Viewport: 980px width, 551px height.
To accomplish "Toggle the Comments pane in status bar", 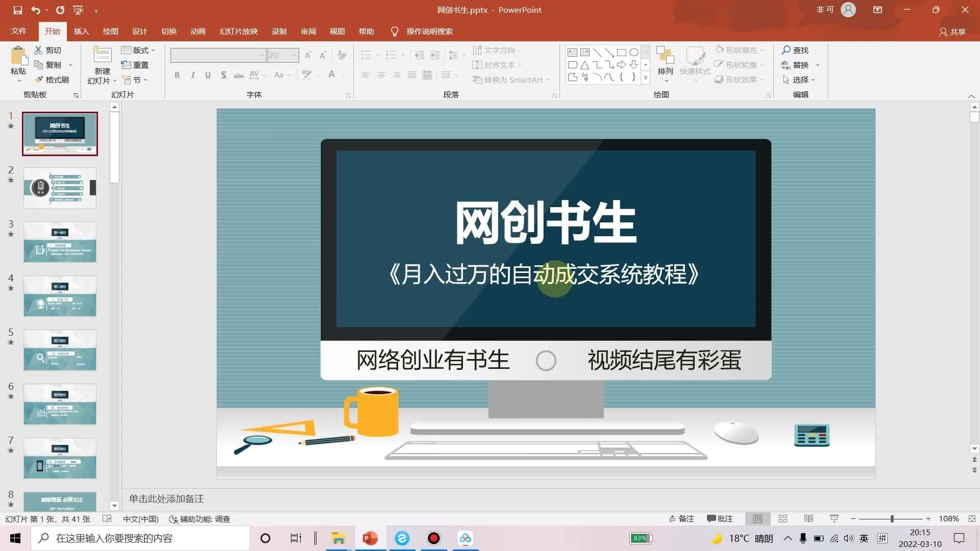I will (x=720, y=518).
